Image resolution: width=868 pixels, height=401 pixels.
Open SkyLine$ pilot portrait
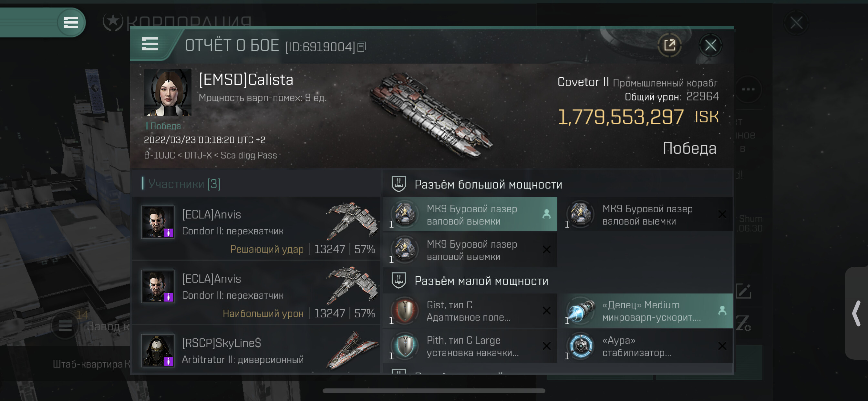point(158,350)
